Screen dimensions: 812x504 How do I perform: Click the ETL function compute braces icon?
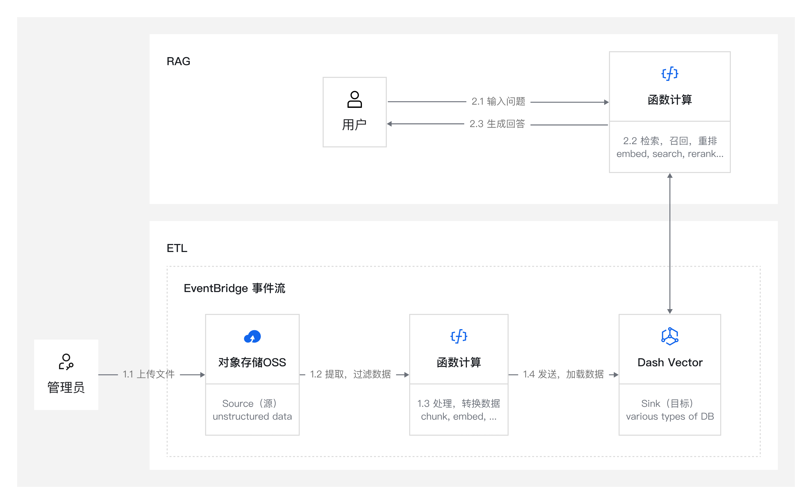pyautogui.click(x=459, y=336)
